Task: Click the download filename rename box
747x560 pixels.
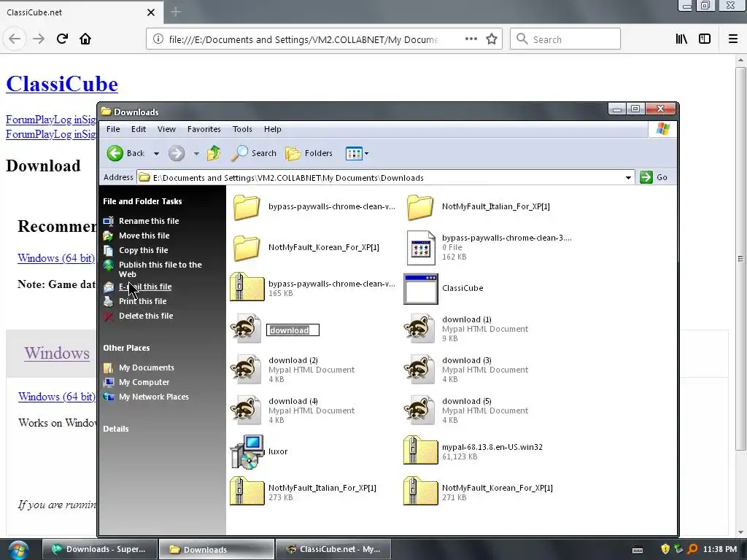Action: coord(293,330)
